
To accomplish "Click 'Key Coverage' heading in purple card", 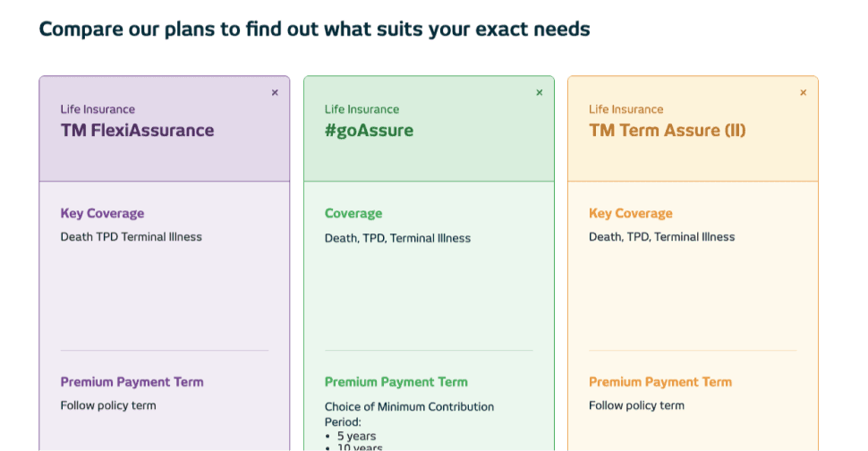I will (x=102, y=214).
